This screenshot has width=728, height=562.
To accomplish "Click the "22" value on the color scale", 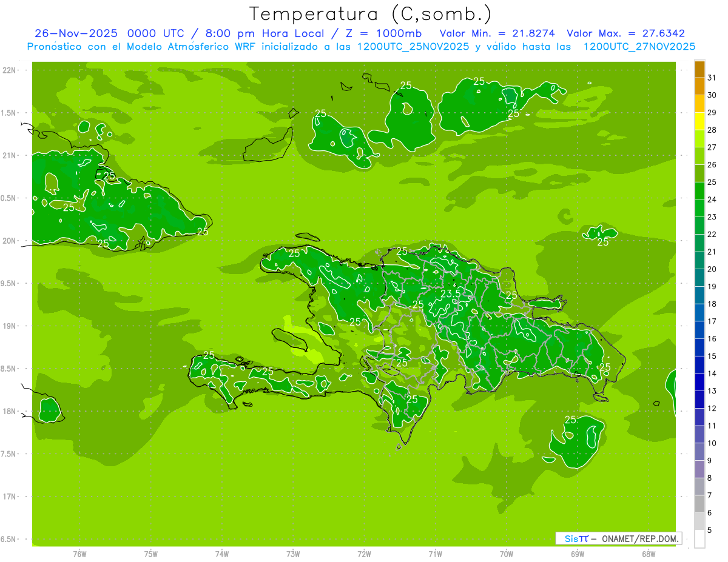I will coord(712,235).
